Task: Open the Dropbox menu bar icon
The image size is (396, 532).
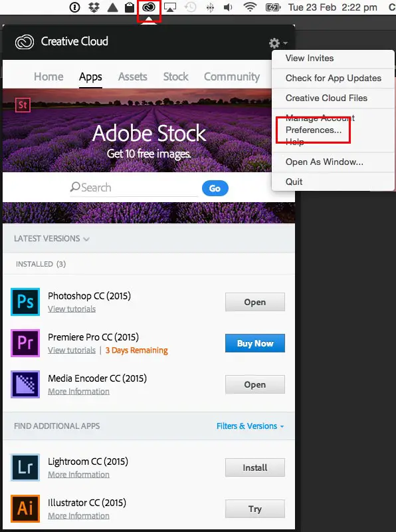Action: tap(94, 7)
